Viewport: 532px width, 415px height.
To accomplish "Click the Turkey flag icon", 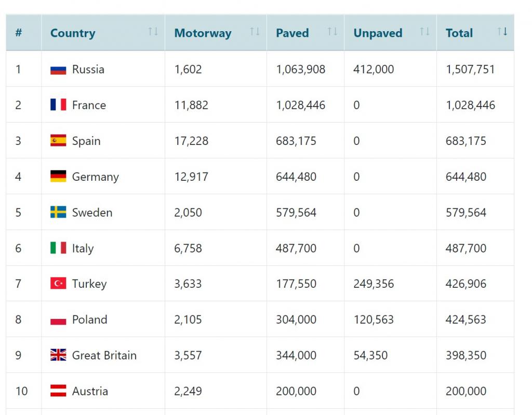I will coord(58,284).
